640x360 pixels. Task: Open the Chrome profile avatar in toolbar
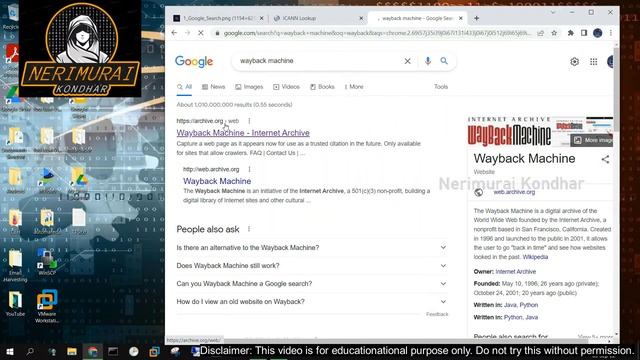[x=598, y=33]
